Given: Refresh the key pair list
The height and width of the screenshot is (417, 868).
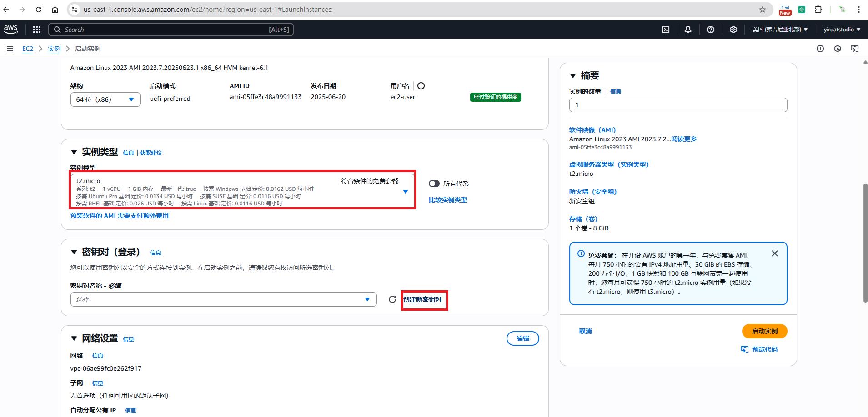Looking at the screenshot, I should [392, 299].
